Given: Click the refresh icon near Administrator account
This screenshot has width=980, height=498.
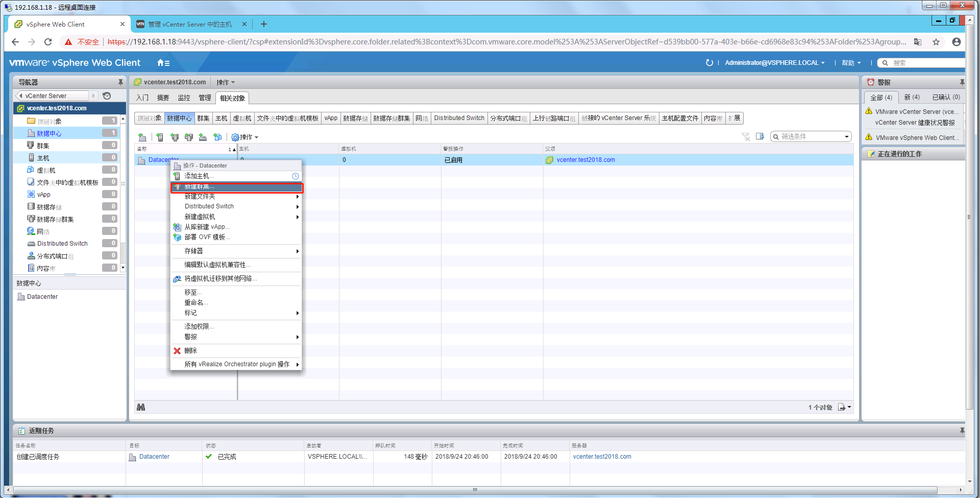Looking at the screenshot, I should 709,62.
